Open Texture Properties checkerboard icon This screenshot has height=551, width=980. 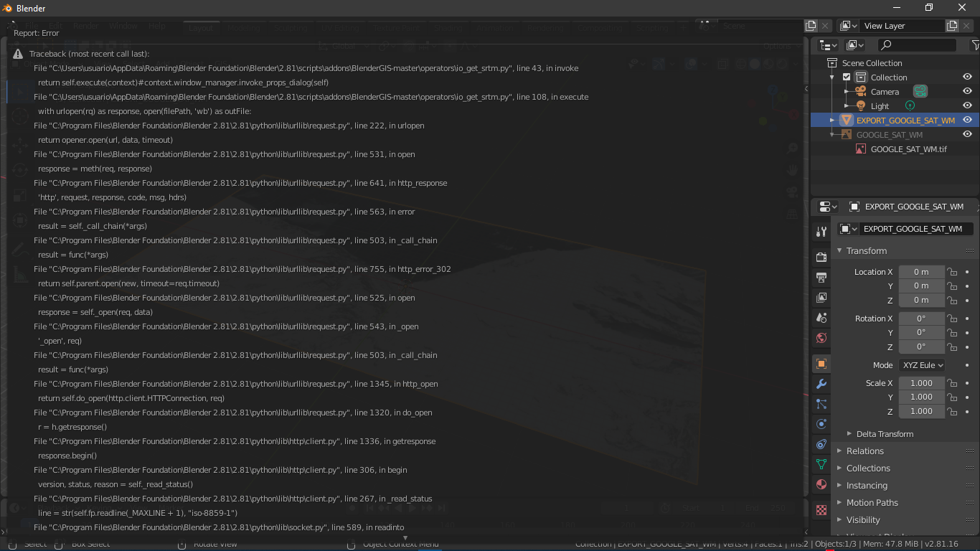click(x=820, y=509)
